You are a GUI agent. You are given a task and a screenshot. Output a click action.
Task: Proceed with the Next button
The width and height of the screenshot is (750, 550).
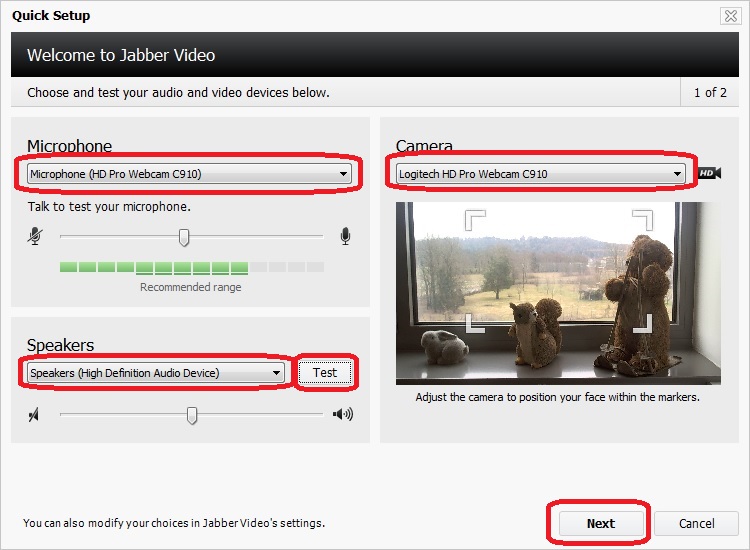coord(601,524)
